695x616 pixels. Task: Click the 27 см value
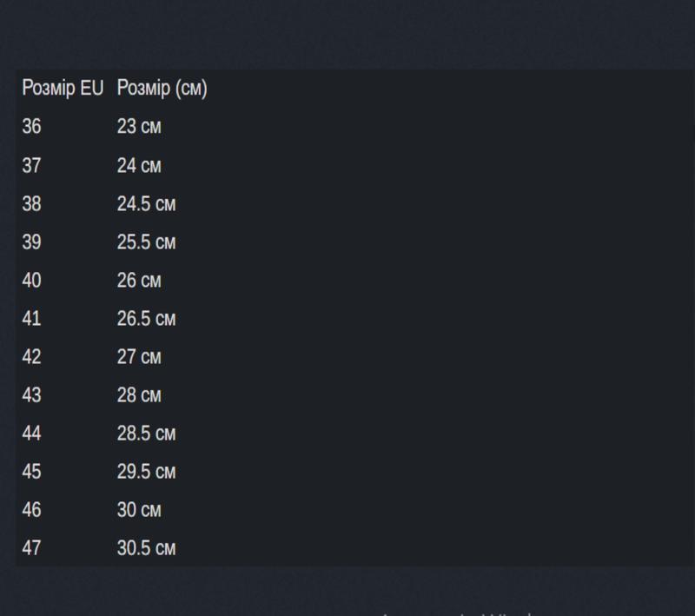[x=139, y=357]
